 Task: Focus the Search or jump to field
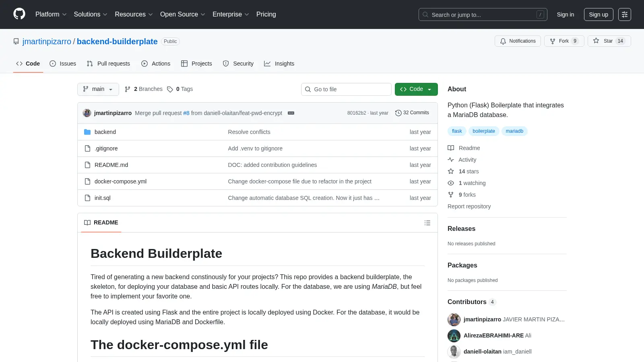tap(483, 14)
